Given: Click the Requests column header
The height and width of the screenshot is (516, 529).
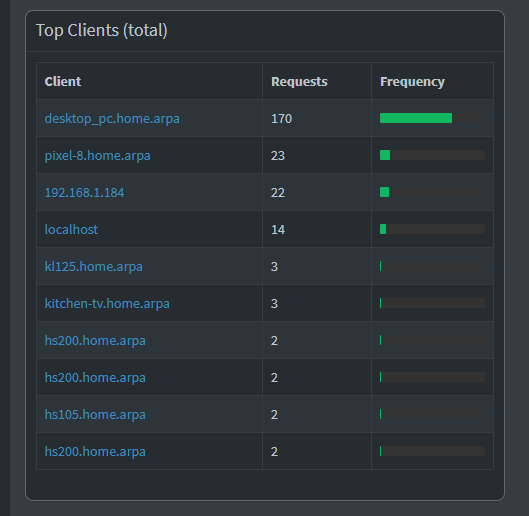Looking at the screenshot, I should click(x=299, y=82).
